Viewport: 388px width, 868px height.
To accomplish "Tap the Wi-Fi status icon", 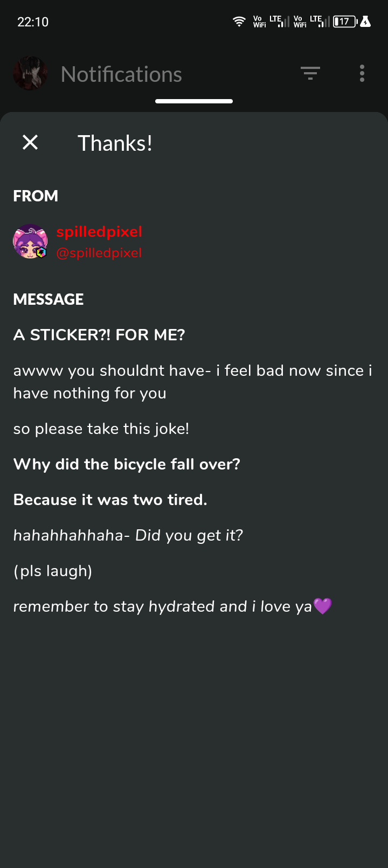I will point(239,22).
